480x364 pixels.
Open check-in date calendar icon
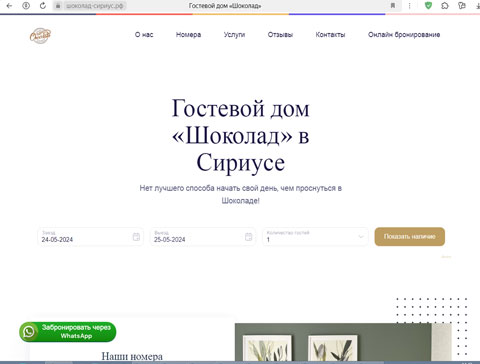(x=136, y=237)
